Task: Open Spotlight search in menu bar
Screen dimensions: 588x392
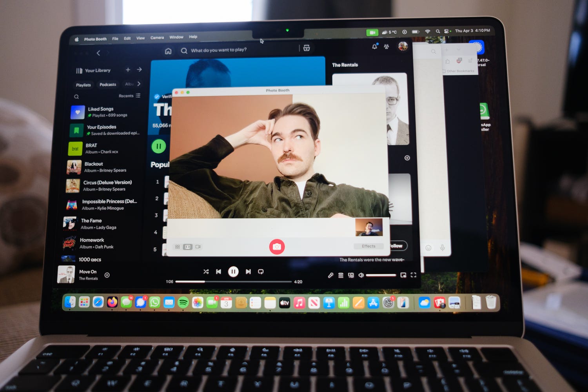Action: pyautogui.click(x=437, y=31)
